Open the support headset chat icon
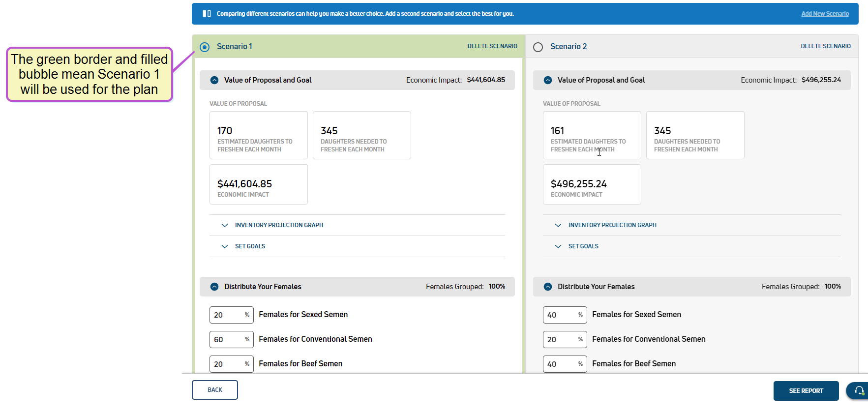 pos(859,390)
